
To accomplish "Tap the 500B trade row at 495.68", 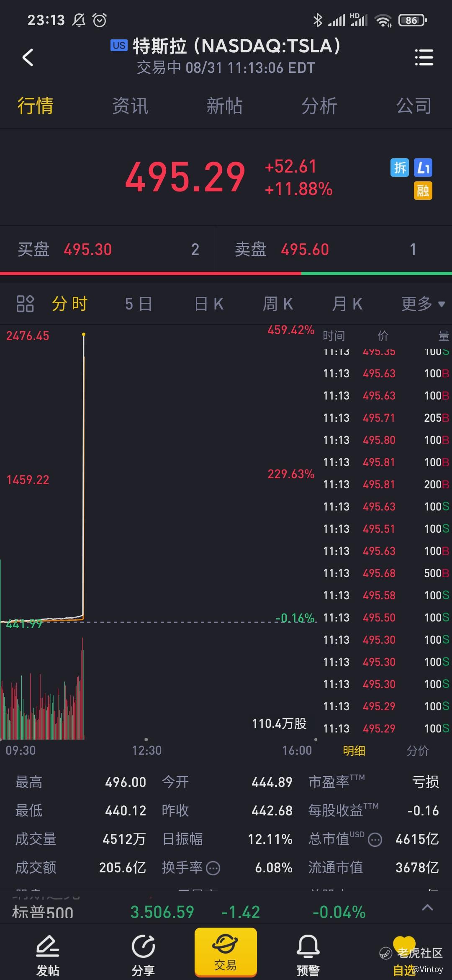I will coord(386,573).
